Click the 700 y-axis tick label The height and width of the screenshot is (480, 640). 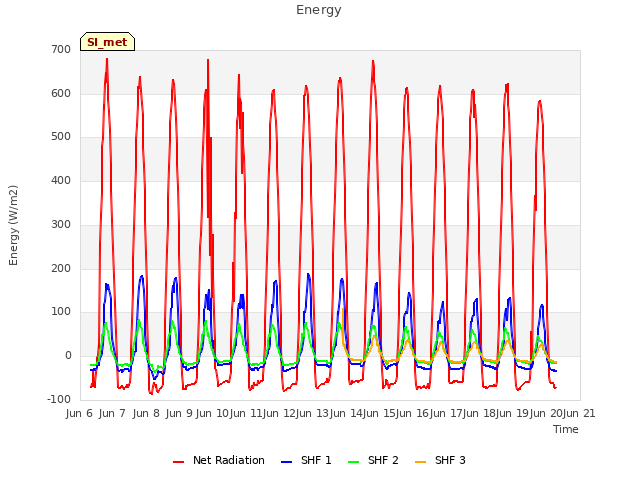tap(61, 49)
